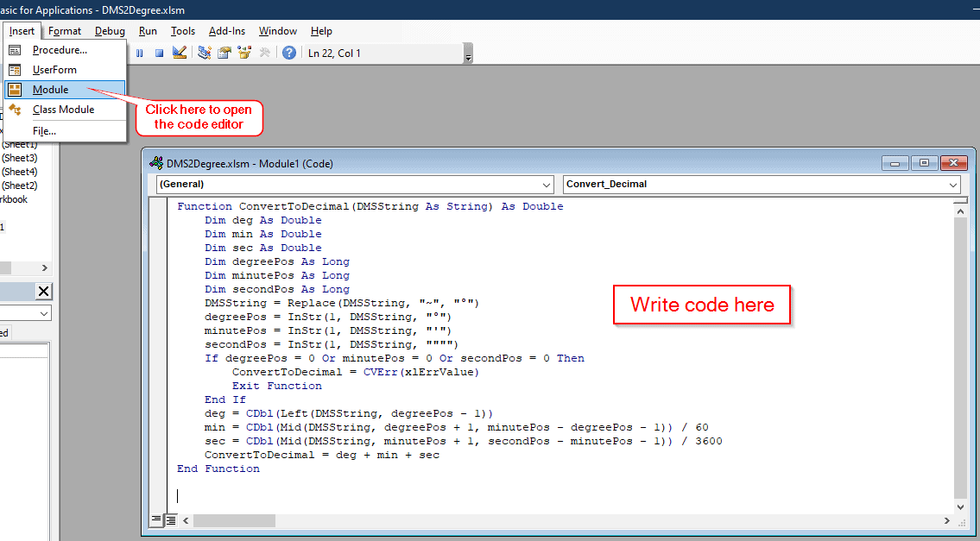Choose Module from the Insert menu
980x541 pixels.
[65, 90]
